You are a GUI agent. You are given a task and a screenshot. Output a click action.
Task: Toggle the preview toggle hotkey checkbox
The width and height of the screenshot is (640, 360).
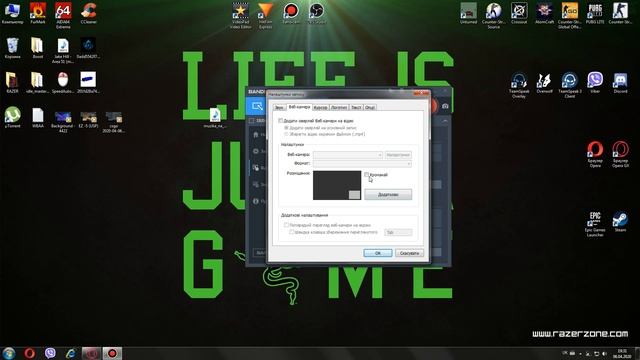pyautogui.click(x=291, y=232)
